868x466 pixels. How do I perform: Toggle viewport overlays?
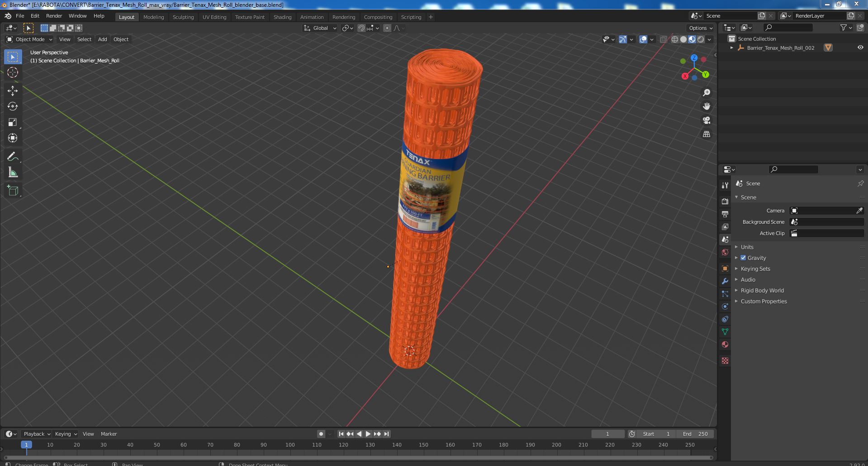click(643, 39)
